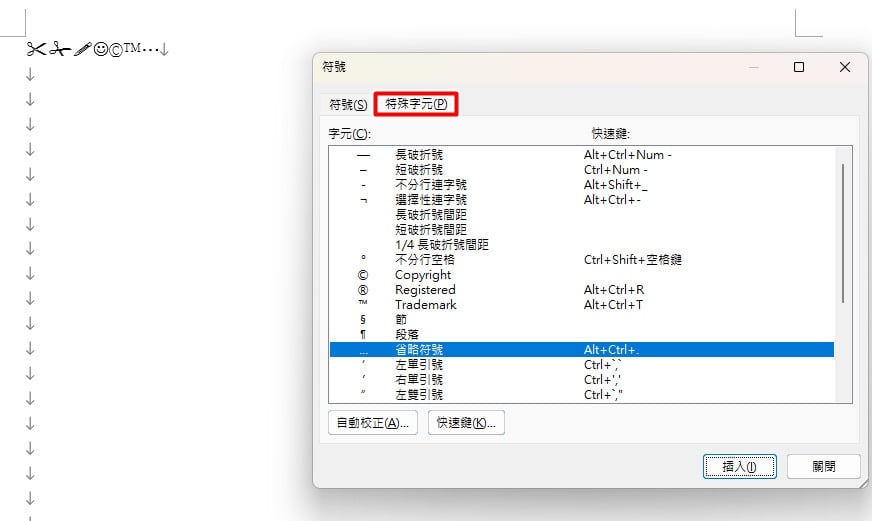Switch to the 符號(S) tab
Viewport: 872px width, 521px height.
click(x=348, y=105)
